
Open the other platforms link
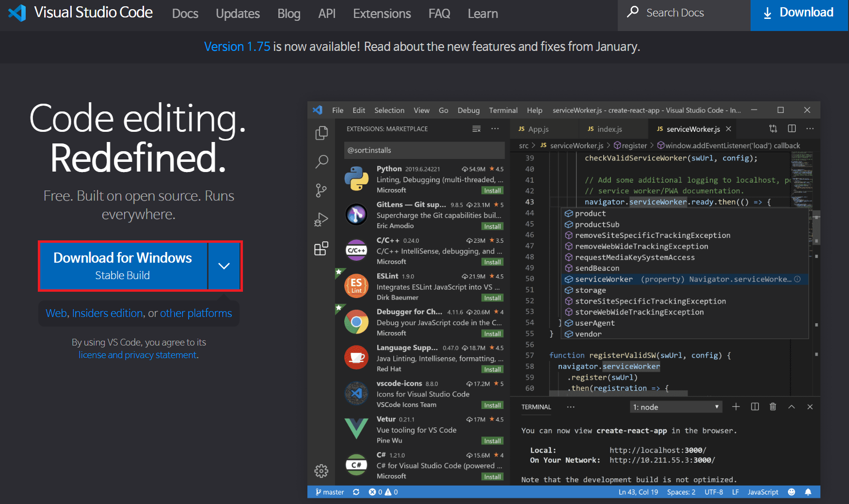click(x=196, y=313)
